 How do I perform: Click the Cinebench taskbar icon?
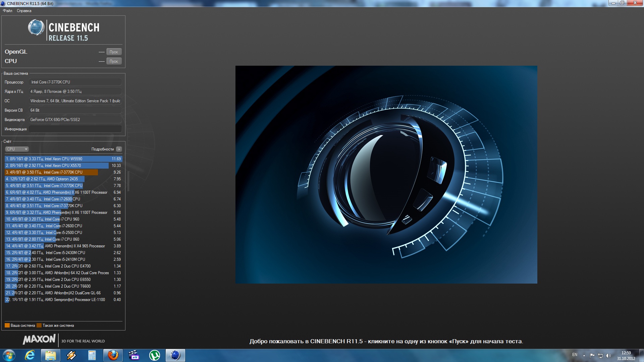(175, 355)
